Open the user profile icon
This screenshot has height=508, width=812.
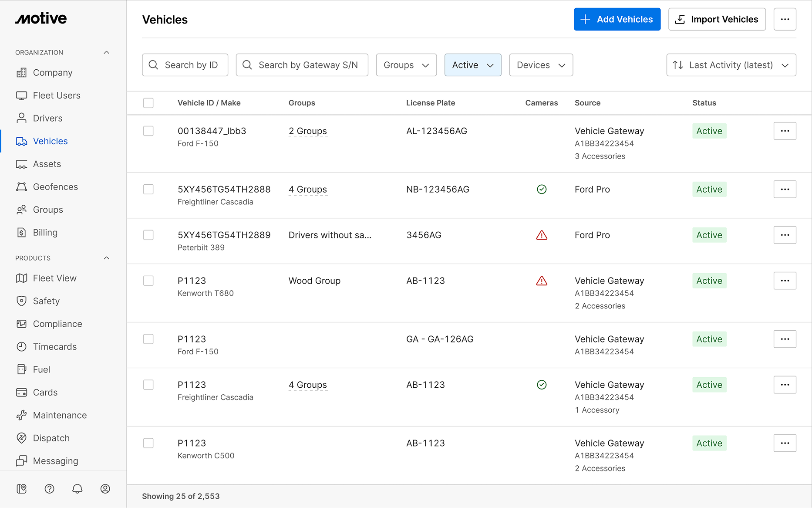[x=105, y=489]
